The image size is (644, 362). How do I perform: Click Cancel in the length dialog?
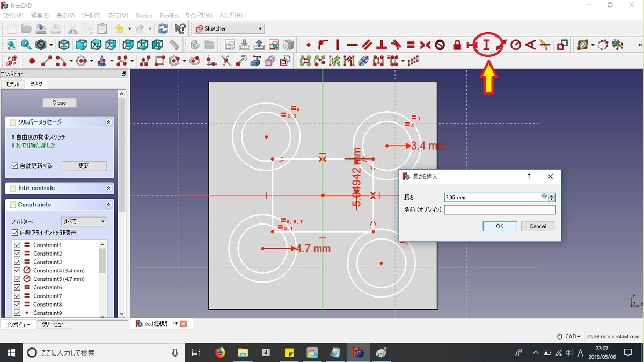point(538,226)
